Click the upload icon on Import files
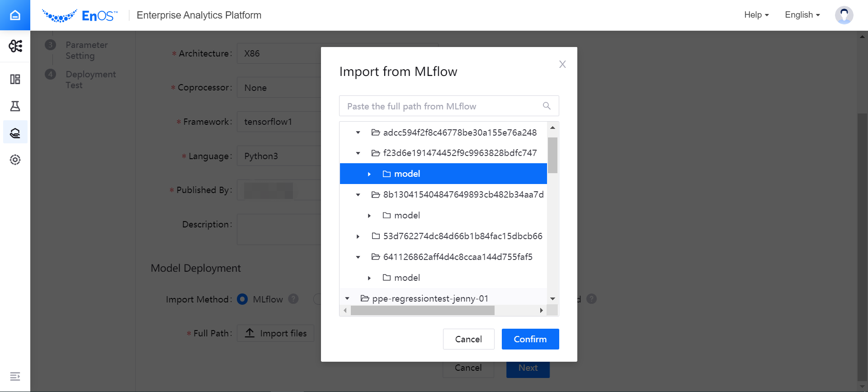This screenshot has width=868, height=392. pos(250,333)
